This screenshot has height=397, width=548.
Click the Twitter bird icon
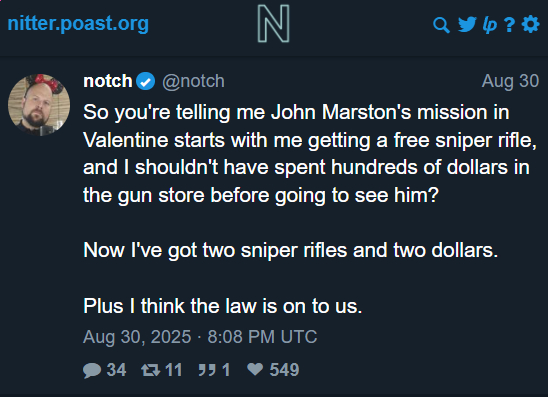click(x=467, y=24)
